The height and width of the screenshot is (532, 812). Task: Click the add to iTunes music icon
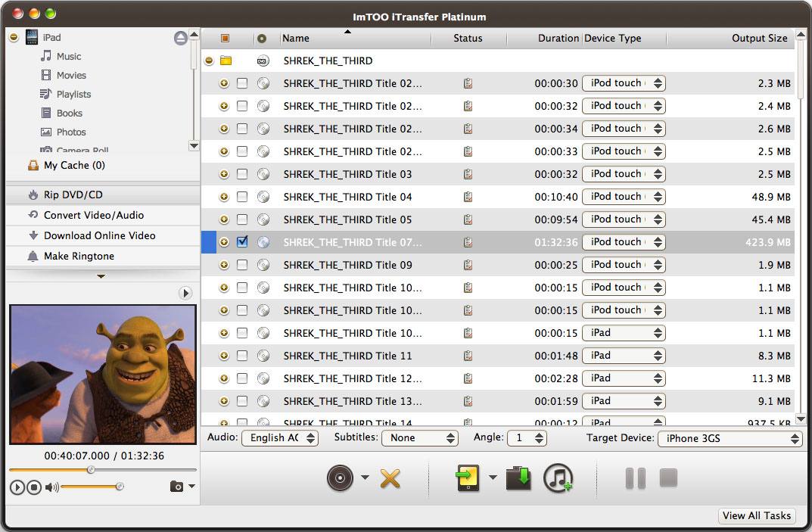[558, 478]
